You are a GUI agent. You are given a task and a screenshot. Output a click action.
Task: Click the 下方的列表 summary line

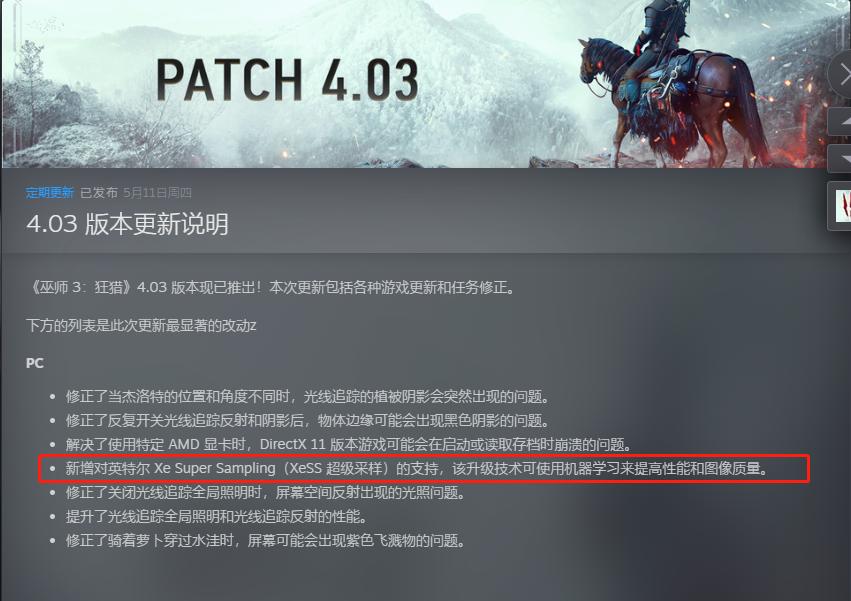click(x=141, y=326)
